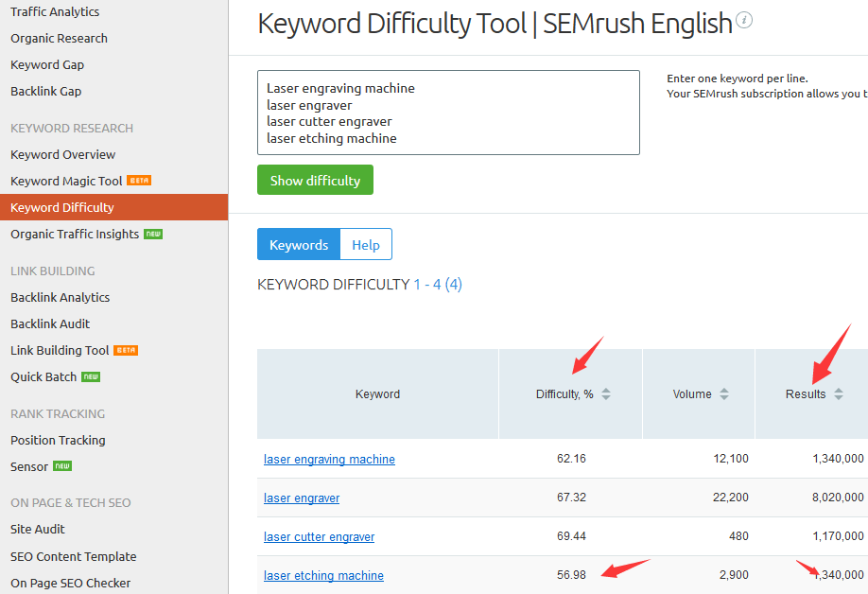Open Sensor page
This screenshot has width=868, height=594.
tap(29, 466)
